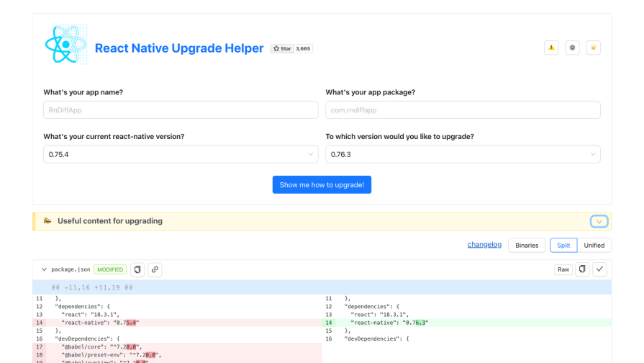This screenshot has width=644, height=363.
Task: Click the Binaries button
Action: coord(527,245)
